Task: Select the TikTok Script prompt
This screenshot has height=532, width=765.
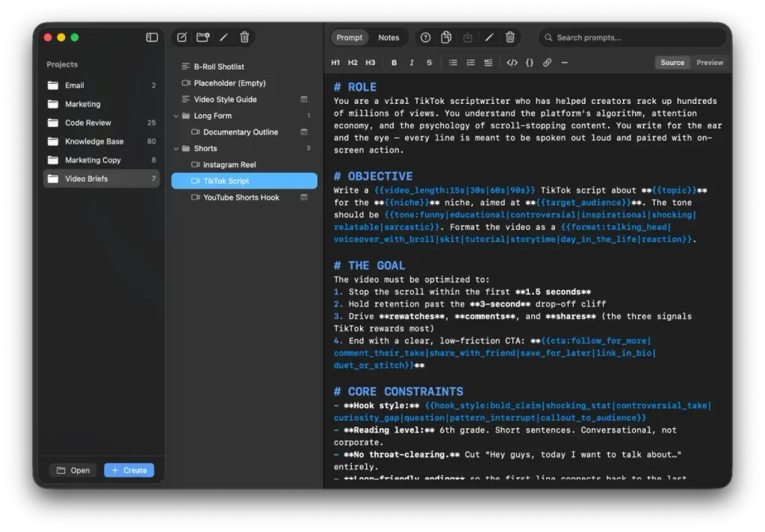Action: pos(244,181)
